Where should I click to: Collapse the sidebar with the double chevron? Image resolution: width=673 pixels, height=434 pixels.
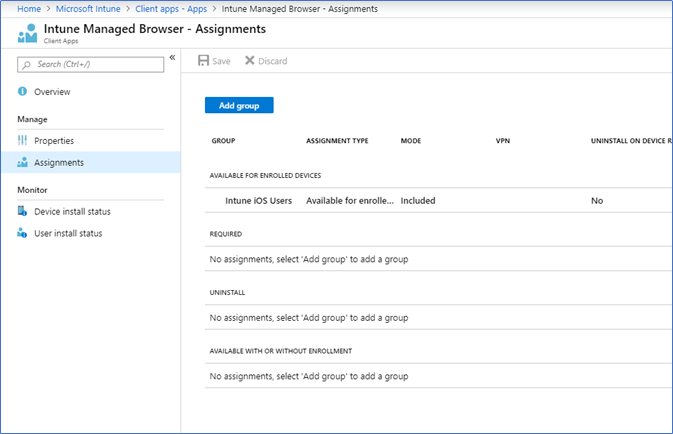[172, 58]
